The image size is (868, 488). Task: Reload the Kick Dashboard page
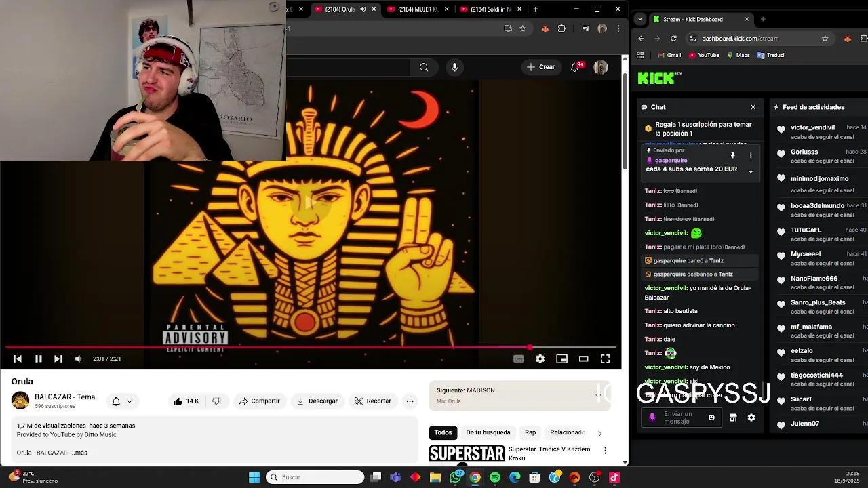click(673, 39)
